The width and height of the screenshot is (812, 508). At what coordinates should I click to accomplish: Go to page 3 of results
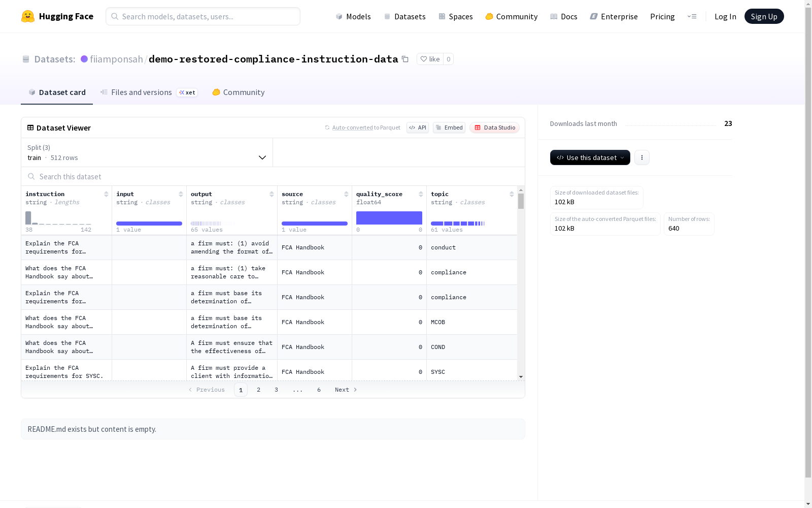click(276, 390)
